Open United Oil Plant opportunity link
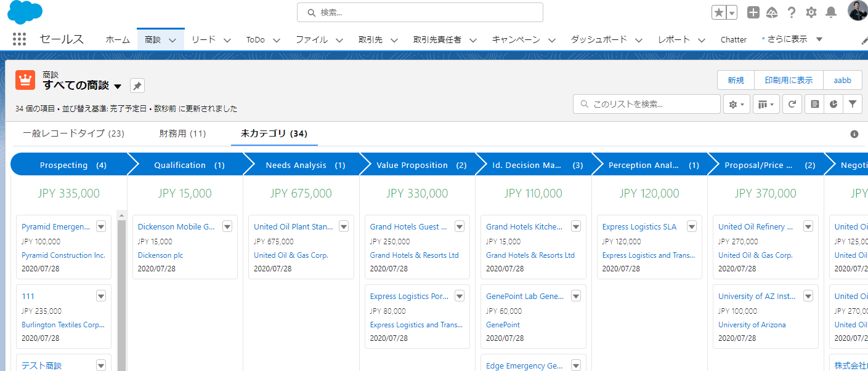Image resolution: width=868 pixels, height=371 pixels. pos(293,227)
